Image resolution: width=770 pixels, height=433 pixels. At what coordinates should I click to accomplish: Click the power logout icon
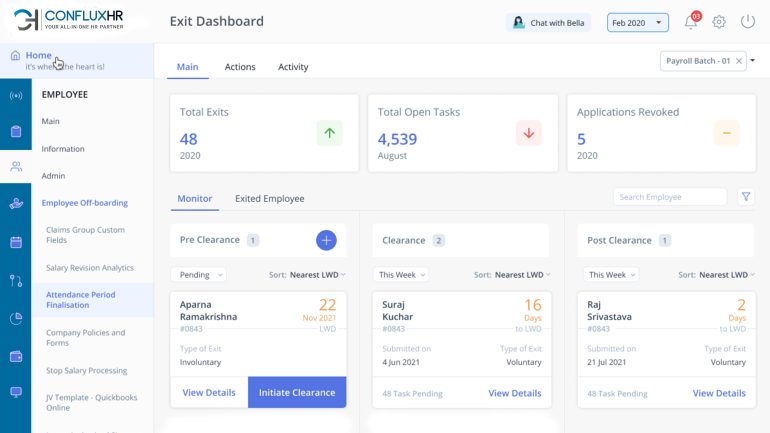coord(747,22)
